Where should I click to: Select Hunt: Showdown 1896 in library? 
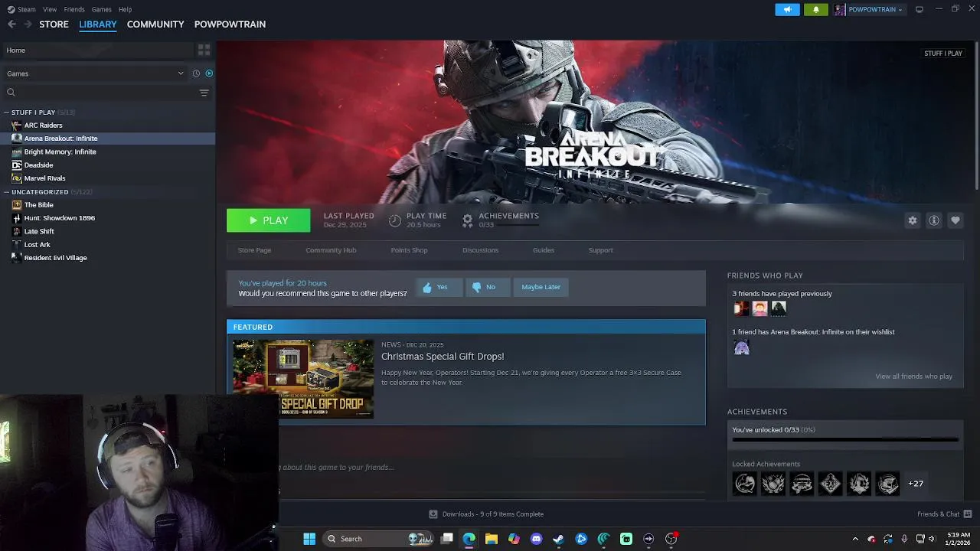click(59, 218)
